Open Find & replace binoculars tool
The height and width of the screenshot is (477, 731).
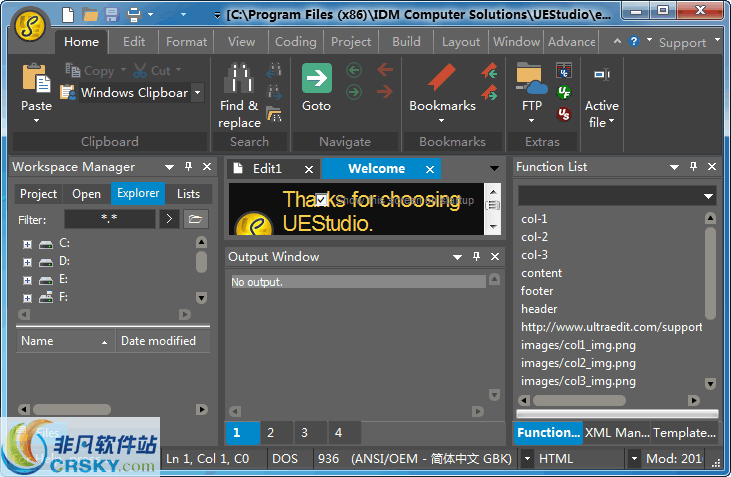239,78
